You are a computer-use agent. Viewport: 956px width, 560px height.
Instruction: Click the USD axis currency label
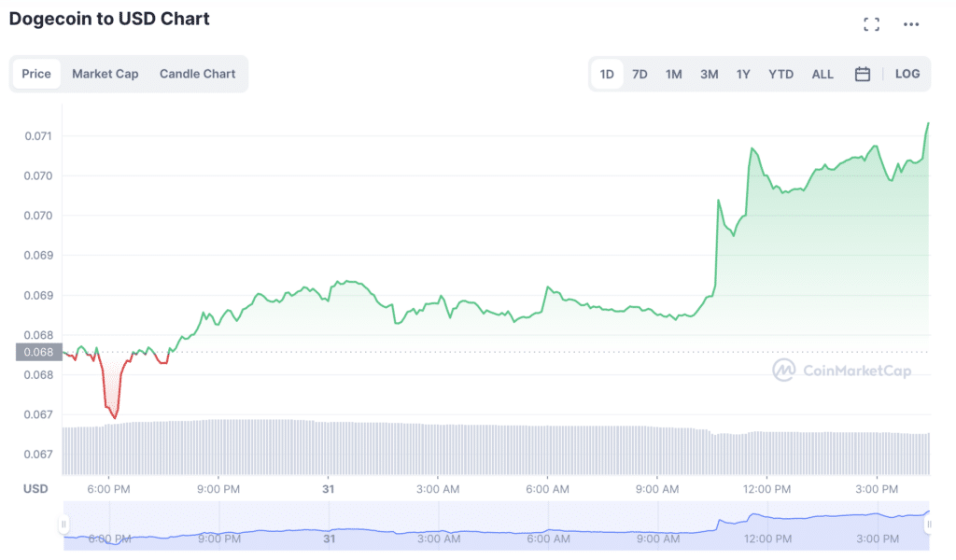[35, 489]
